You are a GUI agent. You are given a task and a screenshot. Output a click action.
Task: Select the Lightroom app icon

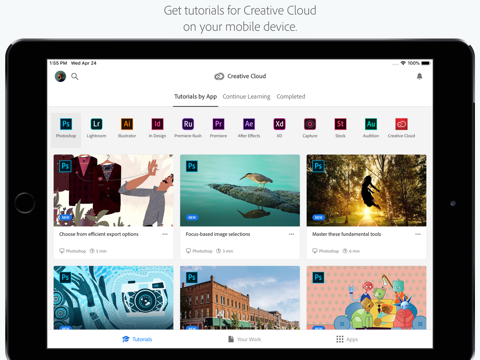[96, 124]
